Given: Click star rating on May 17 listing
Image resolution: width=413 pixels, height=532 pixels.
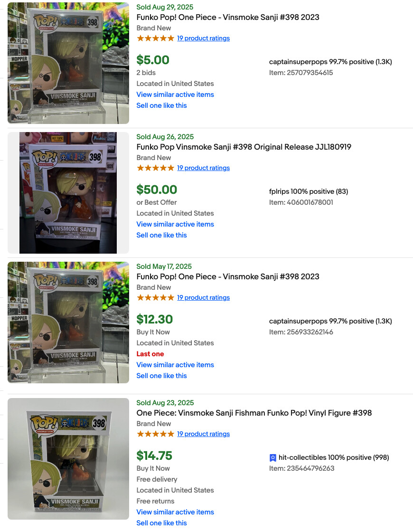Looking at the screenshot, I should coord(155,298).
